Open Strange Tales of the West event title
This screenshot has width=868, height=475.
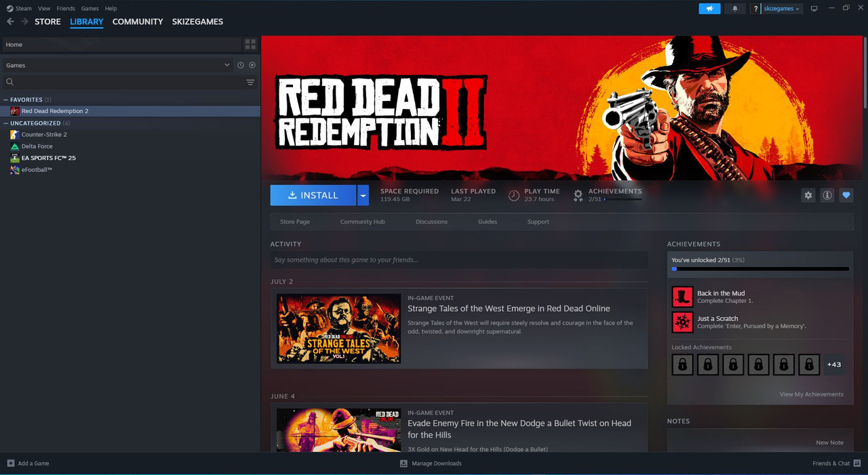point(509,308)
